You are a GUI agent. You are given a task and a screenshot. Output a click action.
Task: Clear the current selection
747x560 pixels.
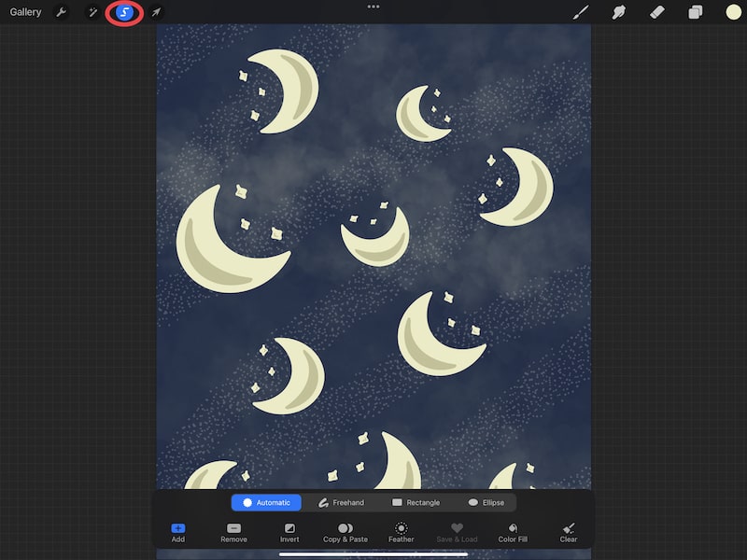pos(569,532)
